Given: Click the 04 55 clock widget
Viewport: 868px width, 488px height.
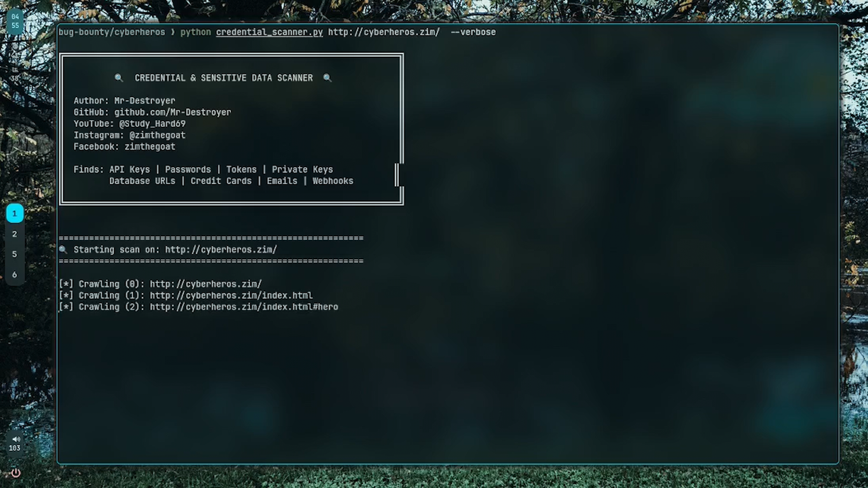Looking at the screenshot, I should click(15, 22).
